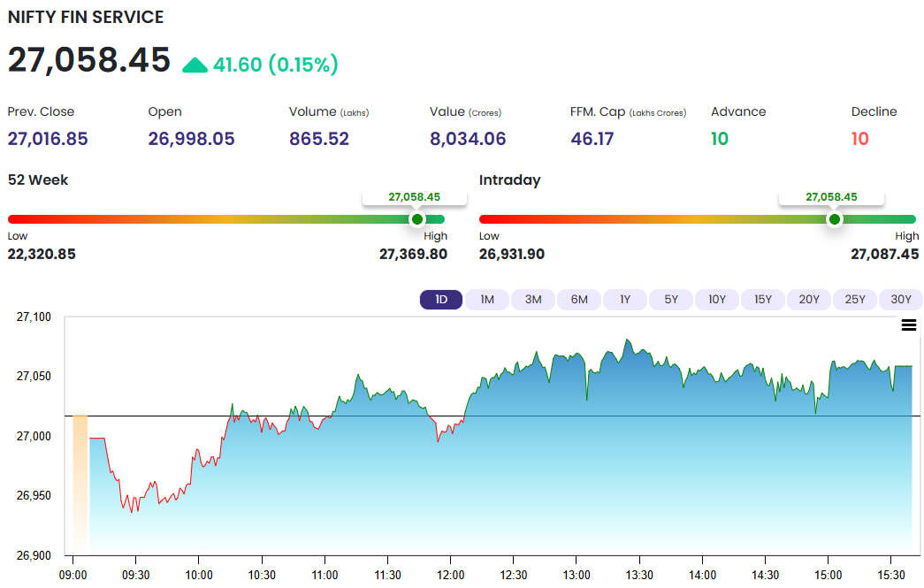
Task: Click the pre-open orange bar on the chart
Action: 80,485
